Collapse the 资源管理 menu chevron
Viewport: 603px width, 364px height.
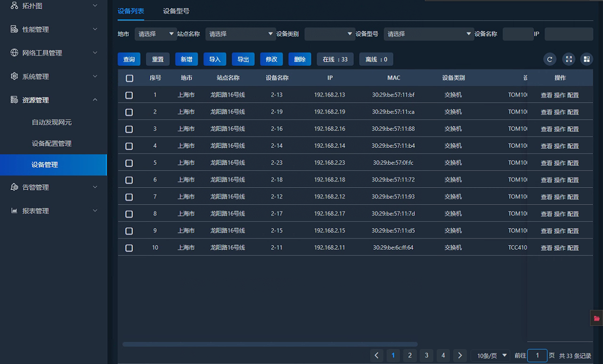[x=95, y=100]
